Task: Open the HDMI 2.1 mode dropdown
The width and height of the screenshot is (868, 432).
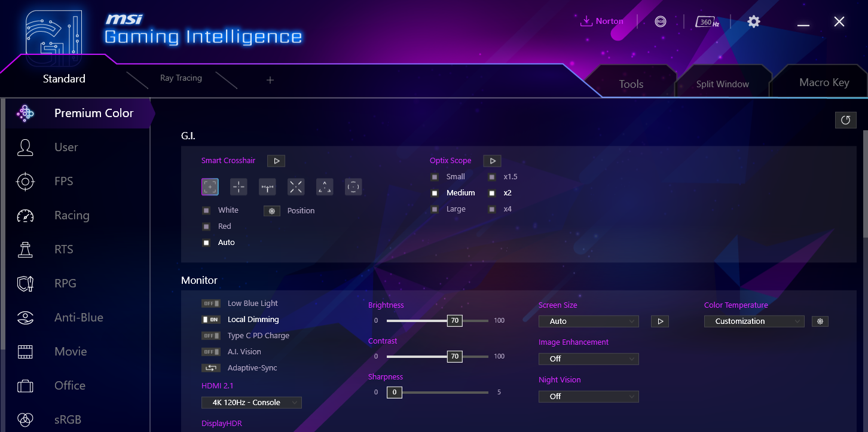Action: point(251,402)
